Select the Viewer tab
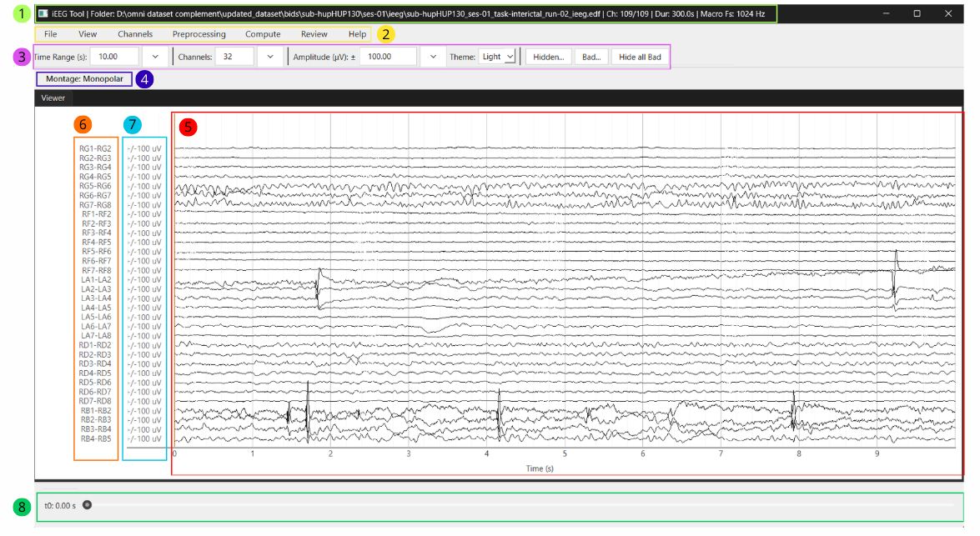Screen dimensions: 980x536 (53, 98)
